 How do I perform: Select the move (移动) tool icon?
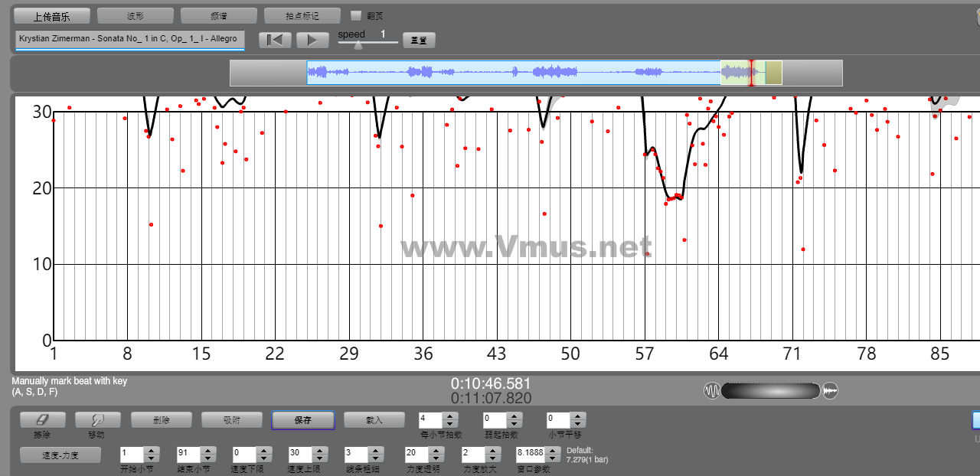[96, 420]
